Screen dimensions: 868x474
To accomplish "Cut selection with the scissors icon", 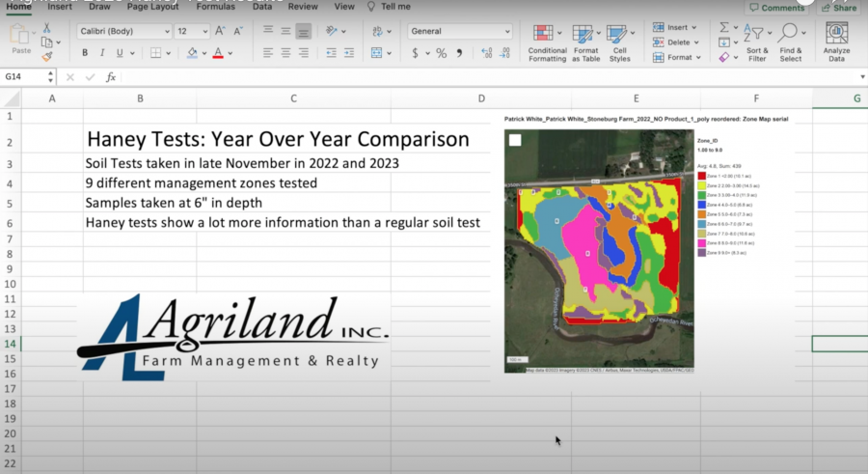I will coord(47,28).
